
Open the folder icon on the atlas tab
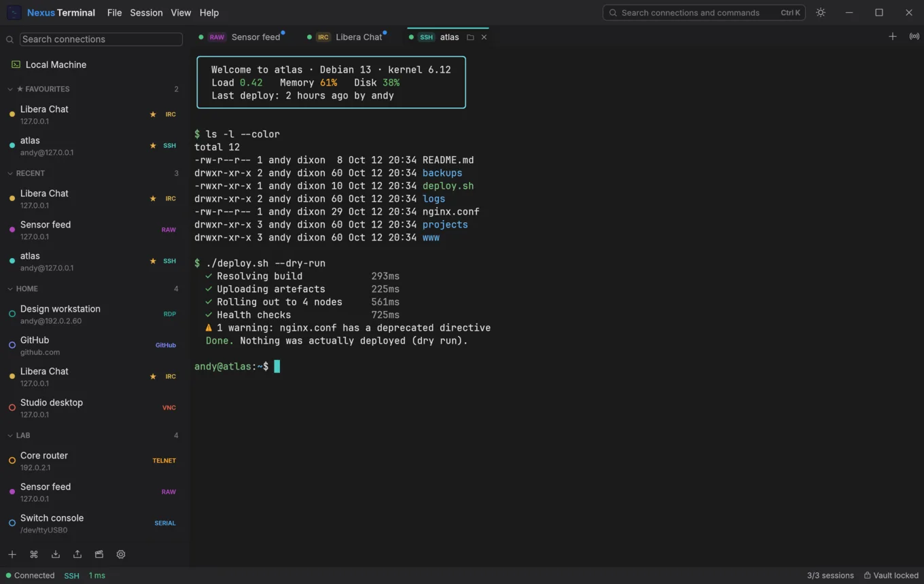[470, 37]
